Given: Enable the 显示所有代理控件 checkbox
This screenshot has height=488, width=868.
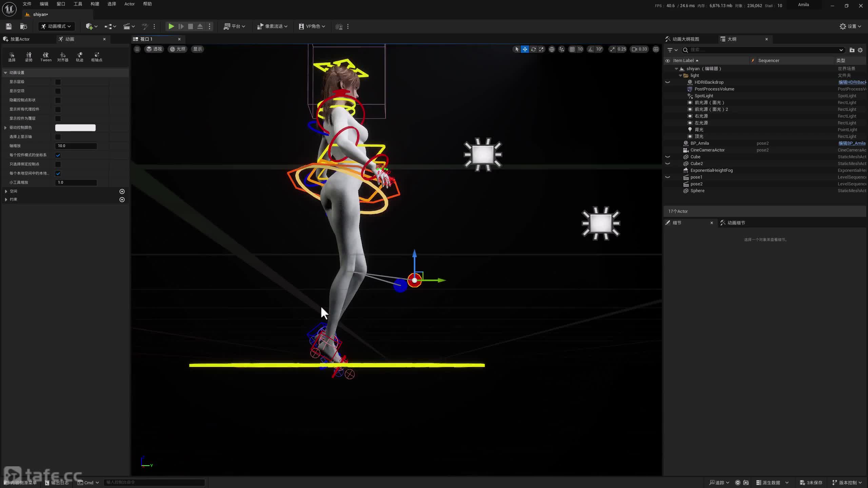Looking at the screenshot, I should (x=58, y=109).
